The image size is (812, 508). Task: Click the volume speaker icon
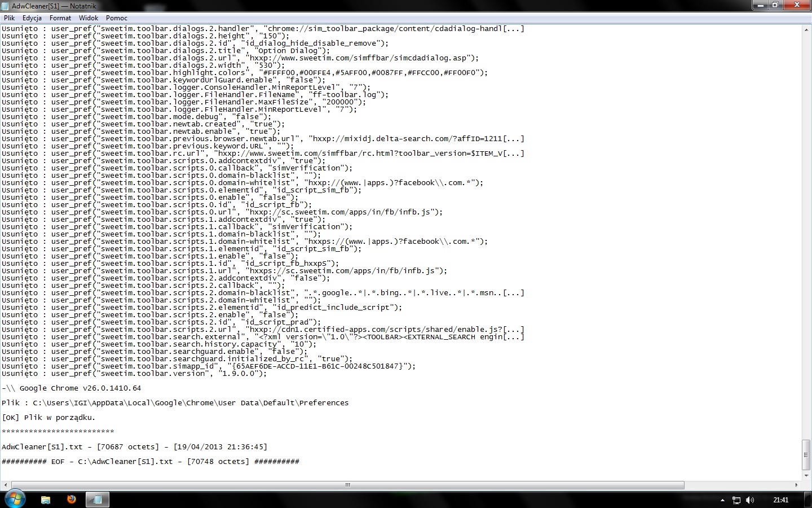pos(750,500)
